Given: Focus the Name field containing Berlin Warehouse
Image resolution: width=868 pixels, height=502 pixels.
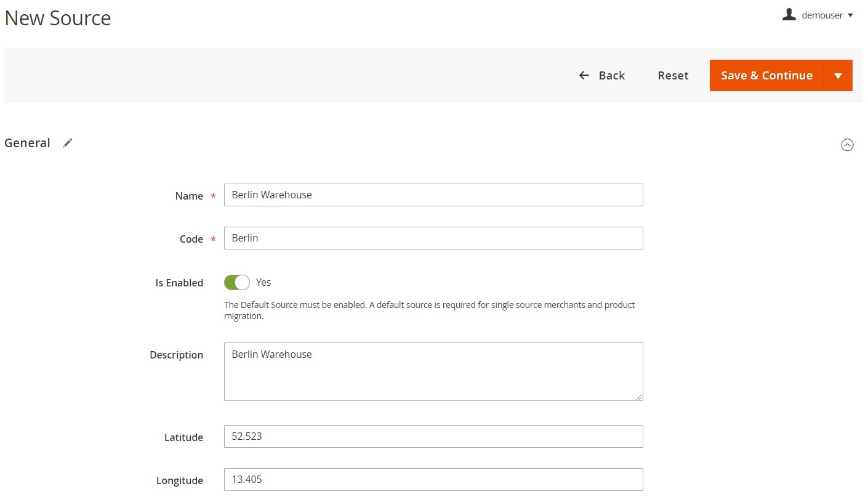Looking at the screenshot, I should (x=433, y=195).
